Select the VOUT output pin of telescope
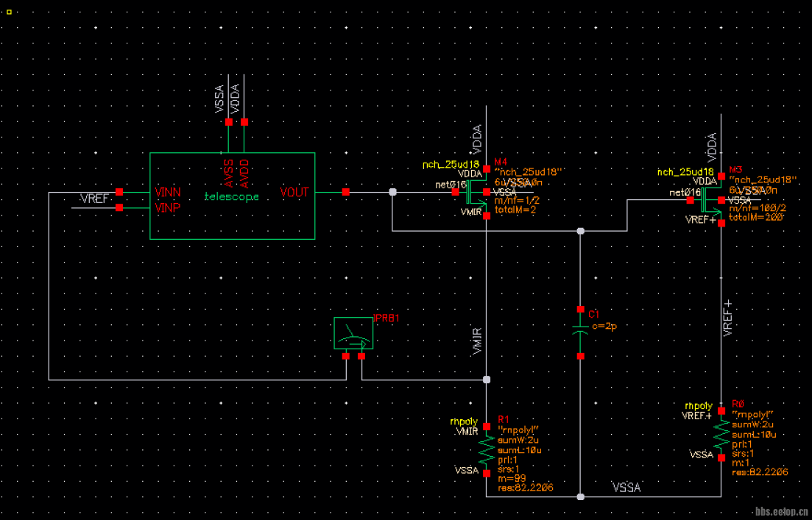The width and height of the screenshot is (812, 520). pyautogui.click(x=345, y=192)
